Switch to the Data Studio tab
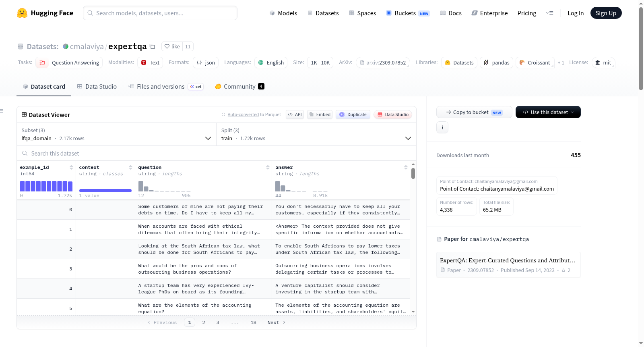644x347 pixels. point(97,86)
